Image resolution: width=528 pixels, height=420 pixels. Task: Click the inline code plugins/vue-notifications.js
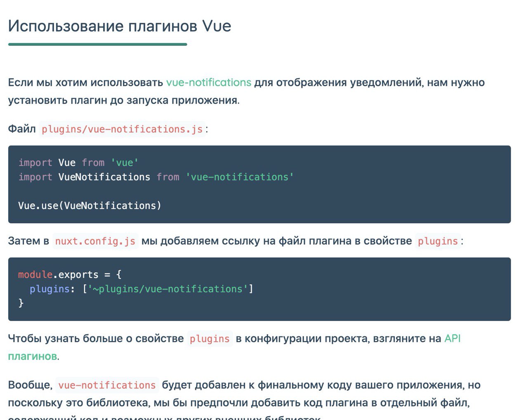(122, 129)
